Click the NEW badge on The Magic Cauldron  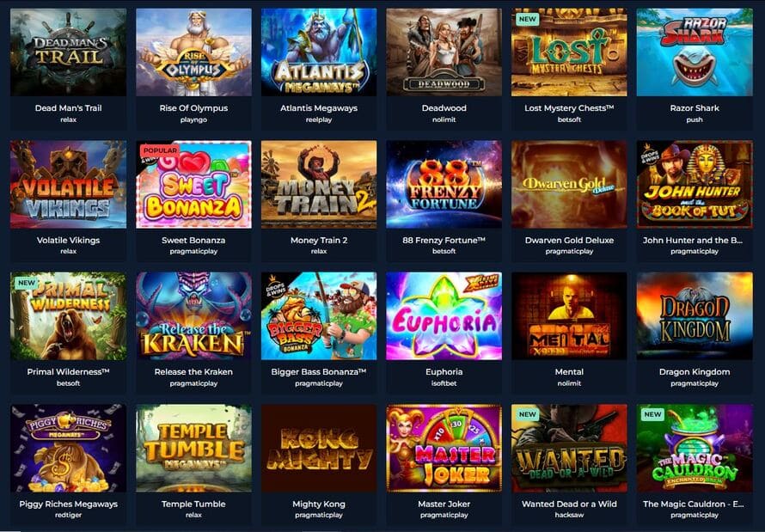652,414
